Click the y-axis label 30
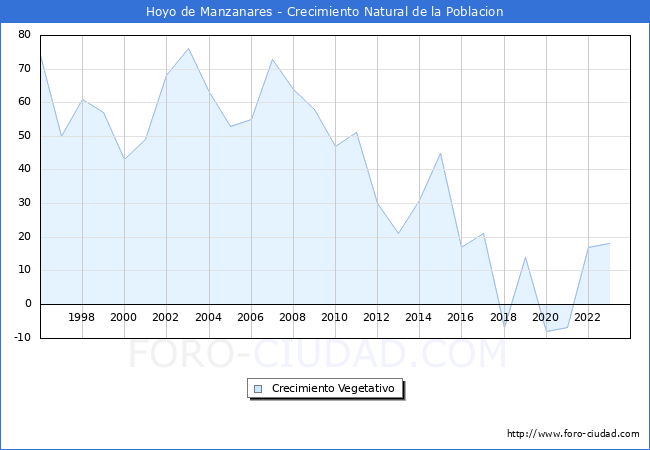This screenshot has height=450, width=650. coord(24,203)
